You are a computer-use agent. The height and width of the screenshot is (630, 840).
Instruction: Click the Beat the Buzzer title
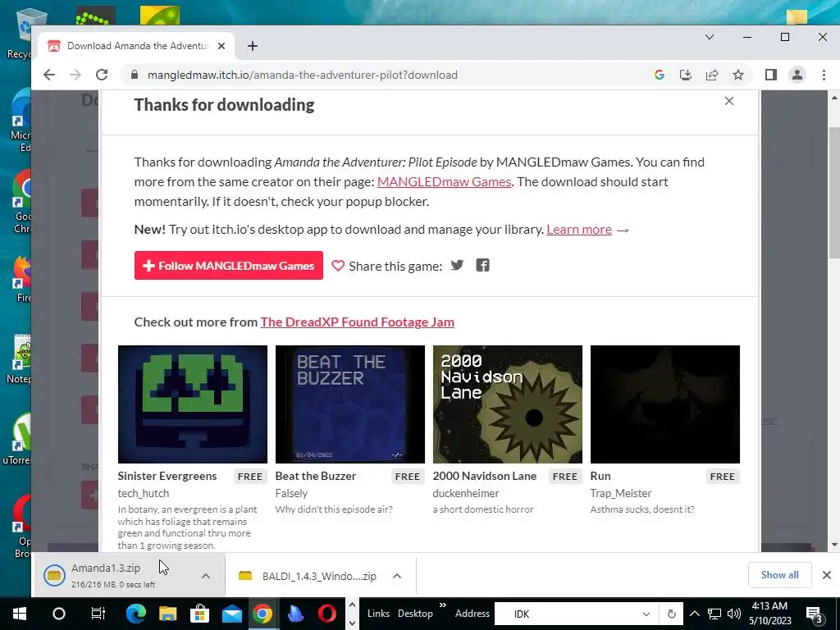tap(316, 476)
